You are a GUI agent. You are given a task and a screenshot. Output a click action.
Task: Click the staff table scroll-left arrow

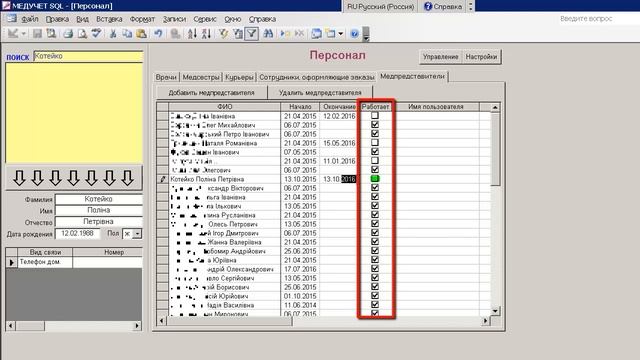[x=162, y=321]
